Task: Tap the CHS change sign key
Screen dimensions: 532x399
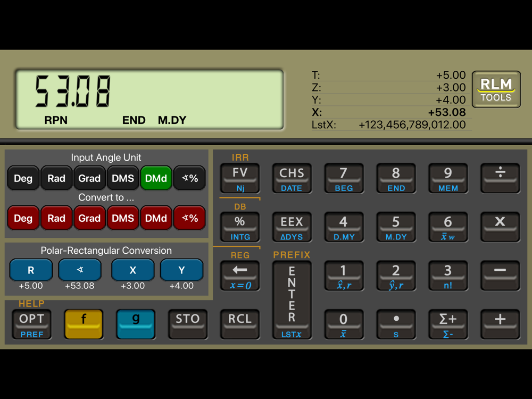Action: [292, 178]
